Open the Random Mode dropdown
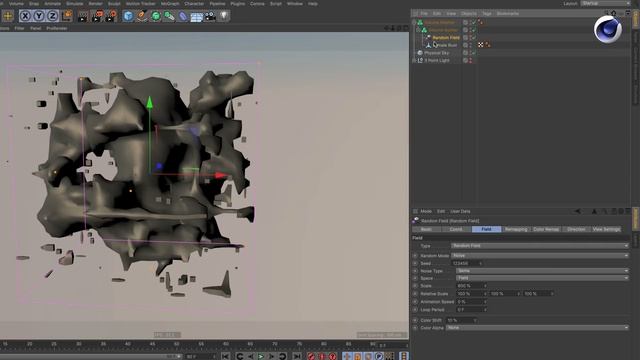The height and width of the screenshot is (360, 640). (540, 256)
